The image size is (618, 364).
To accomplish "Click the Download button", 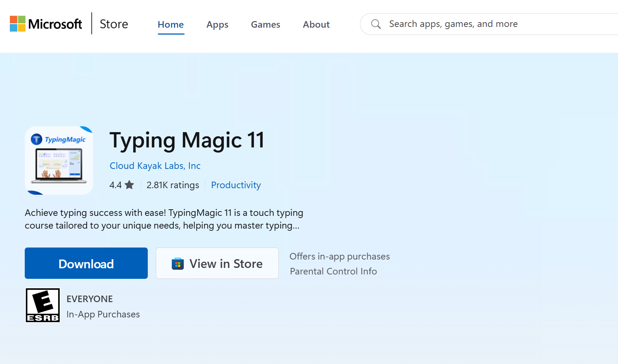I will point(86,263).
